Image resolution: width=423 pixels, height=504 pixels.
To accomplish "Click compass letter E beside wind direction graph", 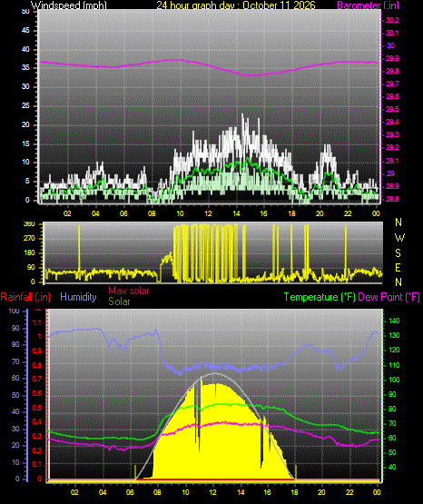I will click(x=398, y=268).
